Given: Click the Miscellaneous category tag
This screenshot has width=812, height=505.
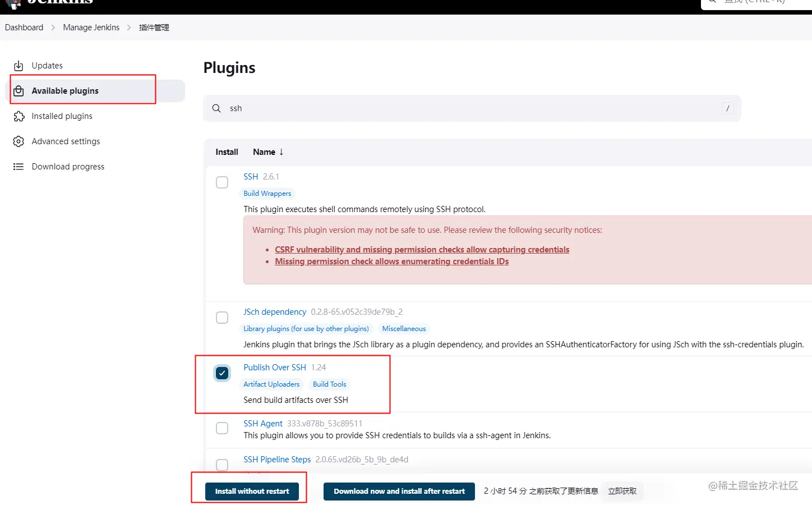Looking at the screenshot, I should pyautogui.click(x=404, y=329).
